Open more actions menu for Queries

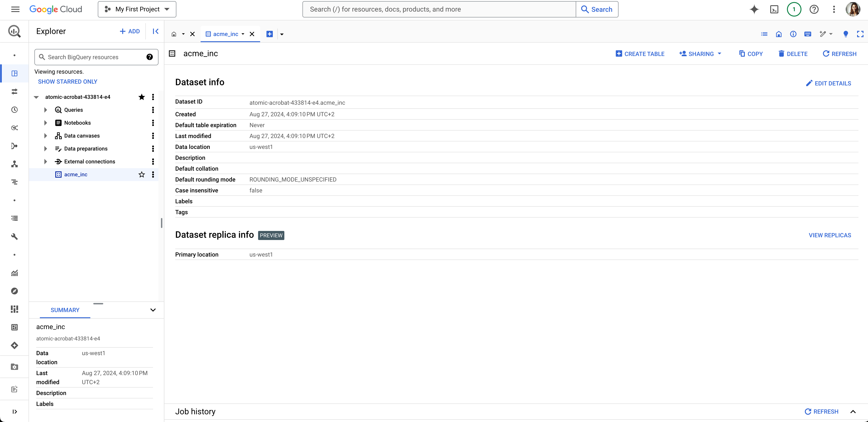[153, 110]
